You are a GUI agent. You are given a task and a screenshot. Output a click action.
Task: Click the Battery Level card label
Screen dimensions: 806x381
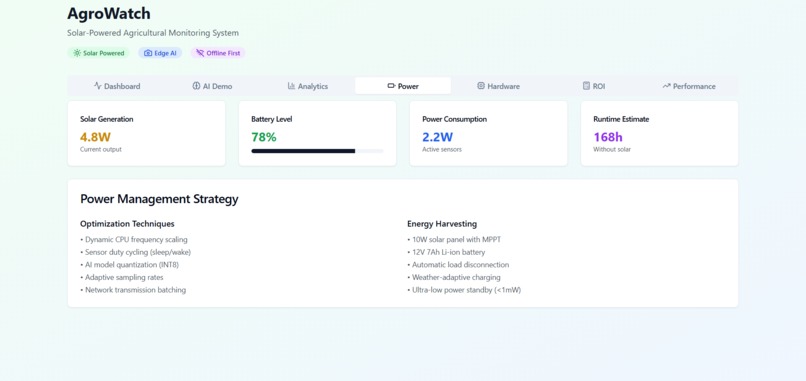271,119
